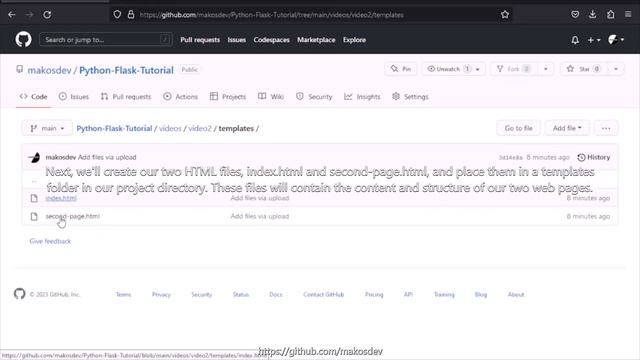Expand the Fork dropdown arrow
The width and height of the screenshot is (640, 360).
[x=546, y=69]
